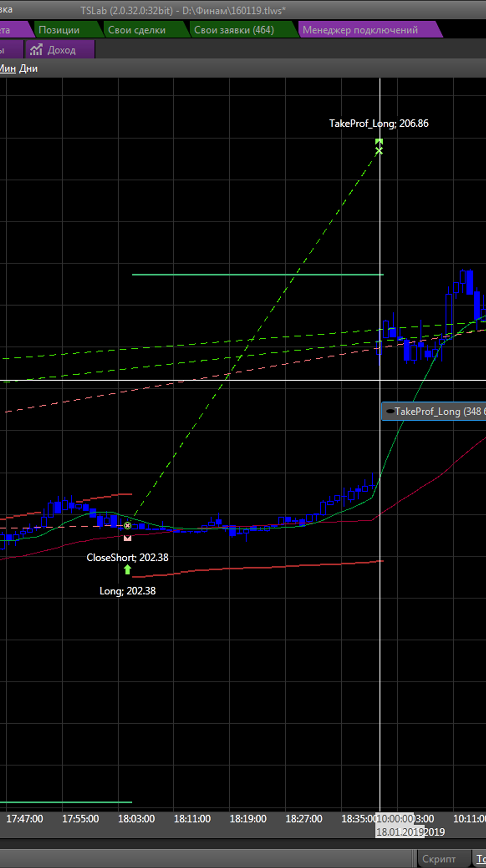Select the Мин timeframe option

(7, 69)
